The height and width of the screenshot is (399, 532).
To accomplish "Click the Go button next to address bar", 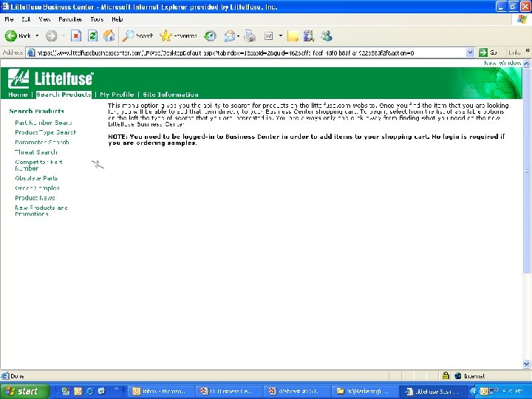I will pos(488,52).
